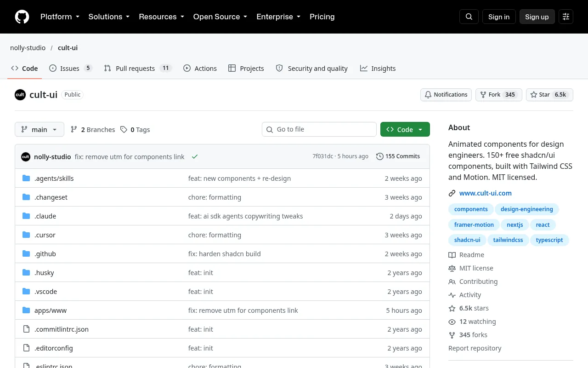Screen dimensions: 588x368
Task: Open the green Code dropdown button
Action: (x=405, y=130)
